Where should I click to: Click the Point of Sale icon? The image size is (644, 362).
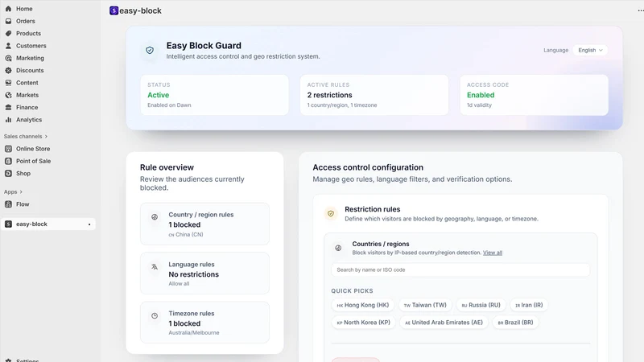click(x=8, y=161)
